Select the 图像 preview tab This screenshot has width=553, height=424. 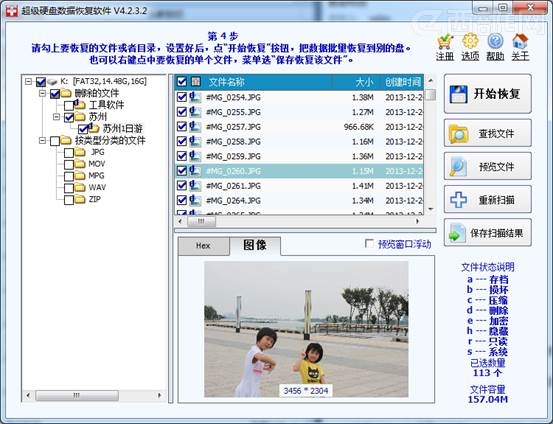(x=255, y=245)
